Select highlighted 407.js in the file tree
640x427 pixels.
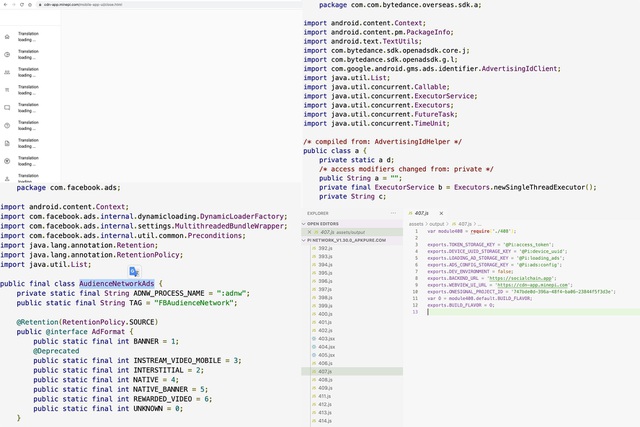click(x=352, y=371)
